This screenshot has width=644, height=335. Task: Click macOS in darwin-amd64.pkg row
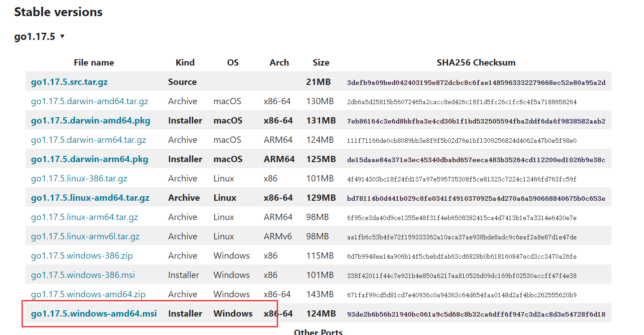point(228,121)
